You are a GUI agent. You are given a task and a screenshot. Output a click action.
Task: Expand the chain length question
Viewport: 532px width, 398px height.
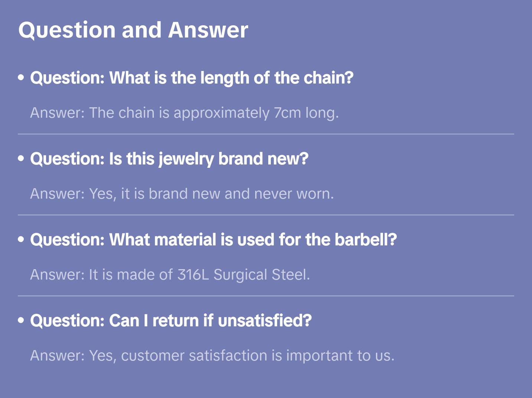192,78
